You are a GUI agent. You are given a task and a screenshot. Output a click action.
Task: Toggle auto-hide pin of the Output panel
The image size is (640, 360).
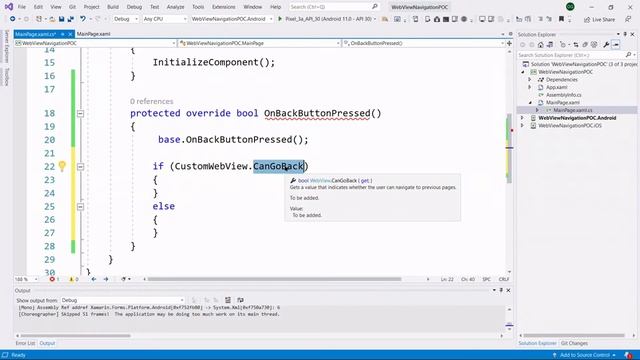click(501, 290)
